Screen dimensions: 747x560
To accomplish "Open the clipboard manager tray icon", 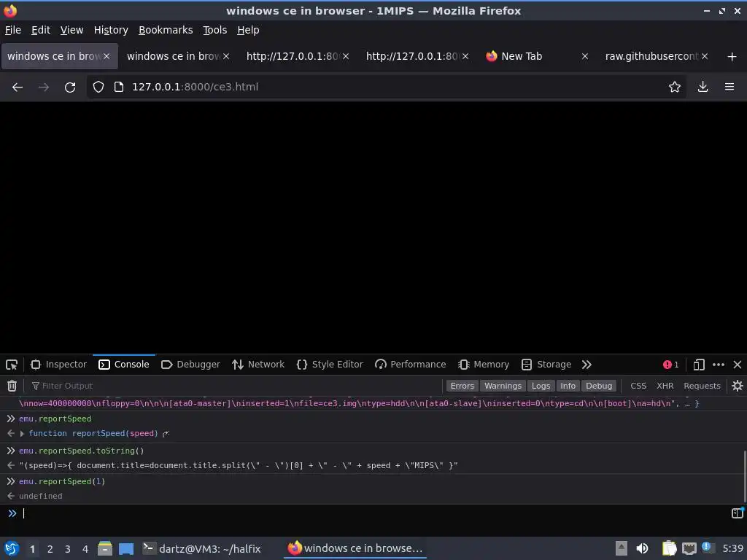I will click(669, 548).
